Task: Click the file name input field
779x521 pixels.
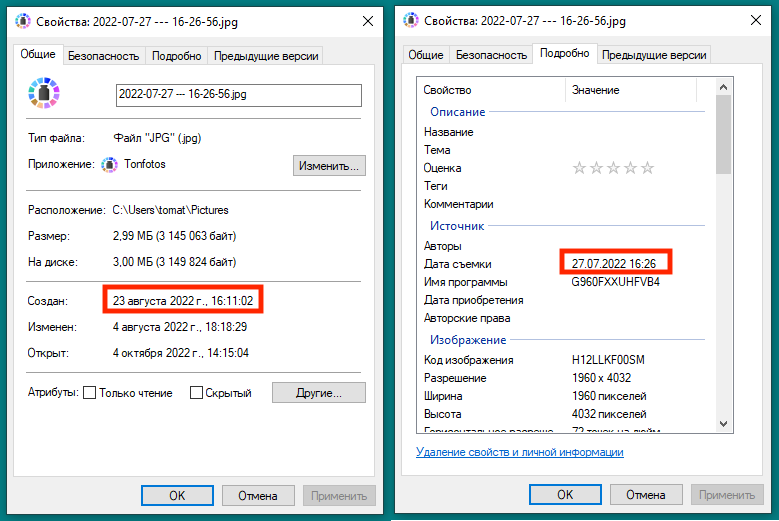Action: 238,95
